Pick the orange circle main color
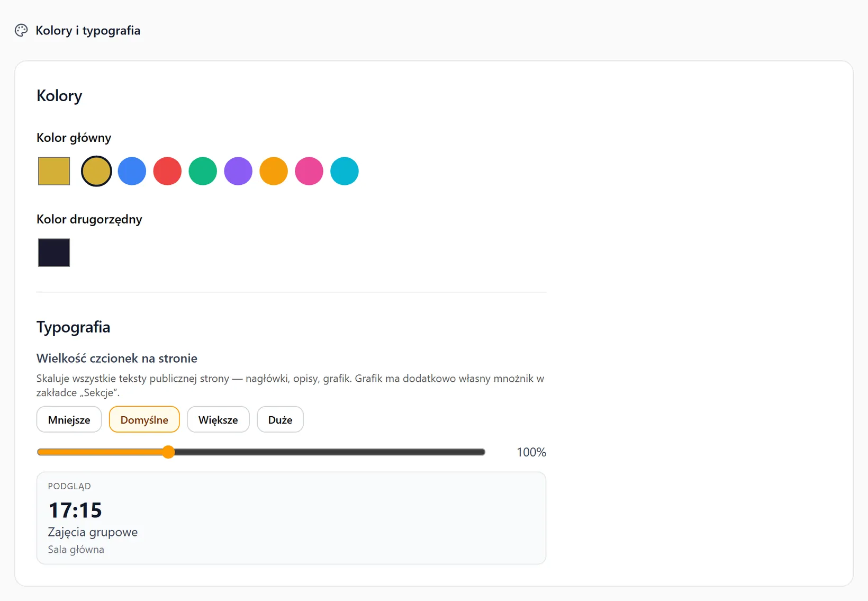 coord(274,171)
